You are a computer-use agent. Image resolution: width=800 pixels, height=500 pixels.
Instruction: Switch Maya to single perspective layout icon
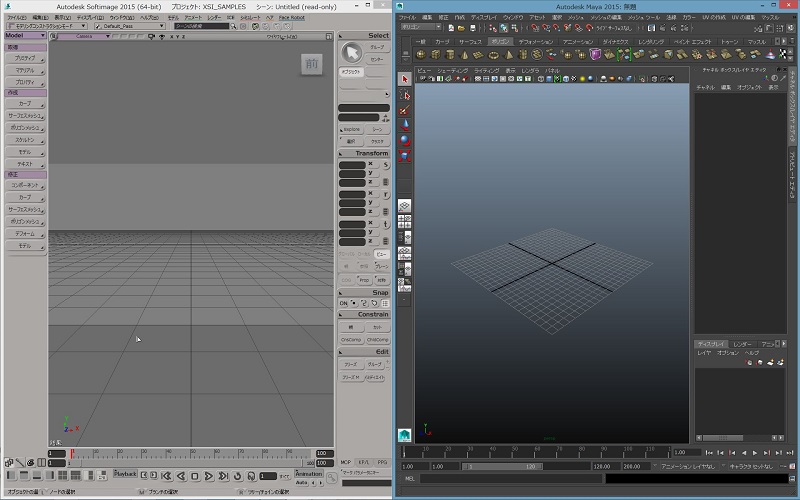pyautogui.click(x=405, y=206)
